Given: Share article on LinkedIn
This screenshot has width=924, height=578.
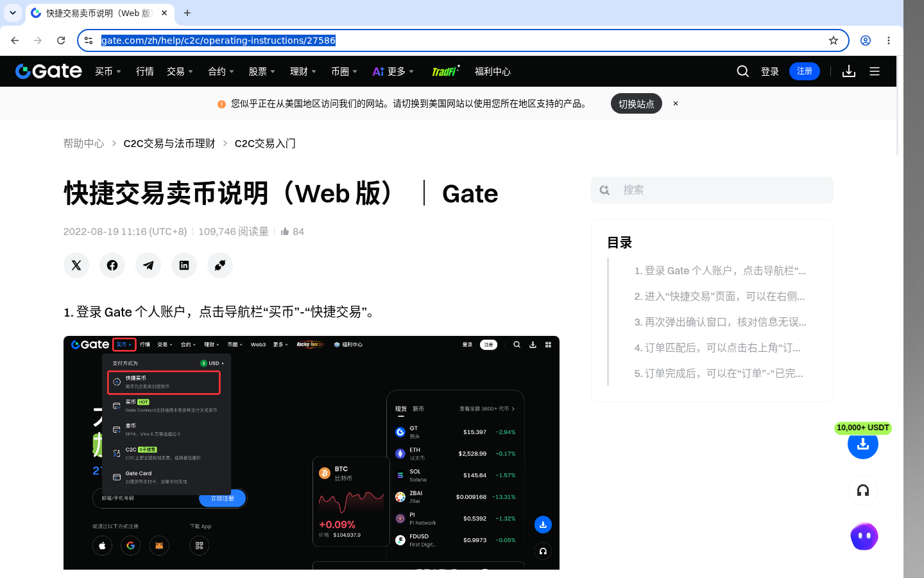Looking at the screenshot, I should click(x=184, y=265).
